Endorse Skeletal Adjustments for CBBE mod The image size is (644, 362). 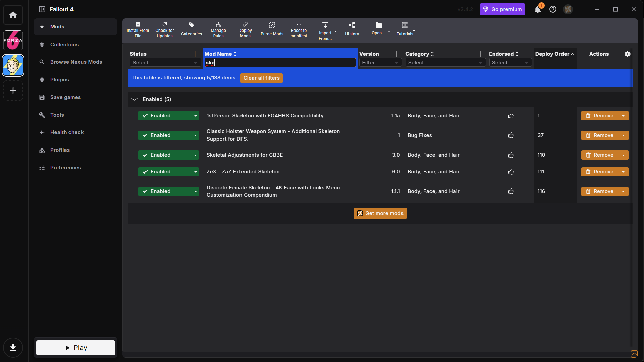pyautogui.click(x=511, y=155)
